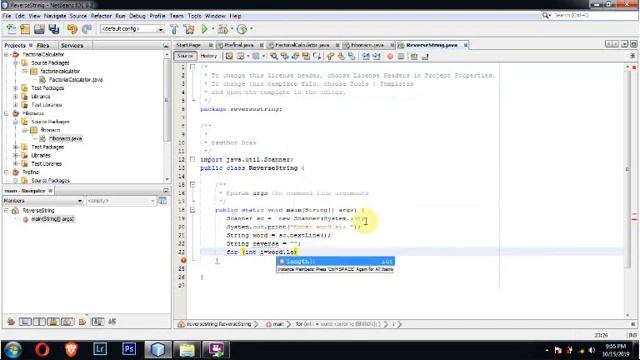Screen dimensions: 640x360
Task: Click the error marker in editor gutter
Action: pos(183,260)
